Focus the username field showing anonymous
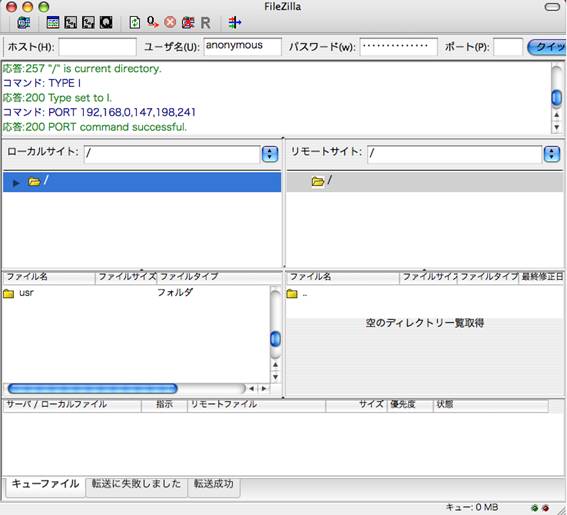Screen dimensions: 567x515 tap(242, 47)
